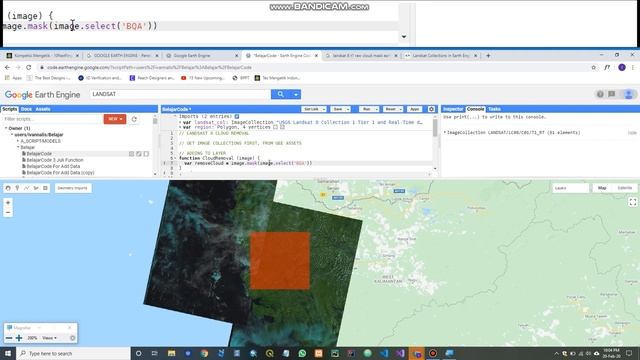
Task: Toggle region geometry visibility icon in imports
Action: [276, 127]
